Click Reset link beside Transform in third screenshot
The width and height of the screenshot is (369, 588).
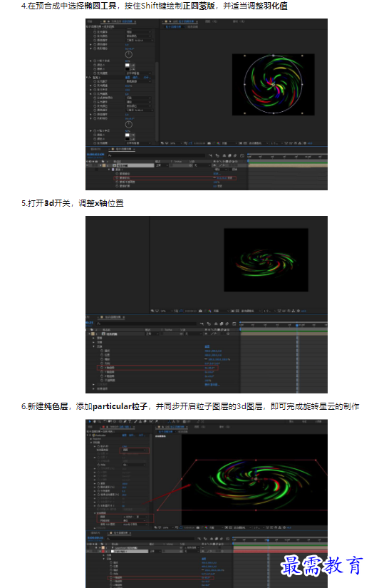pos(204,559)
